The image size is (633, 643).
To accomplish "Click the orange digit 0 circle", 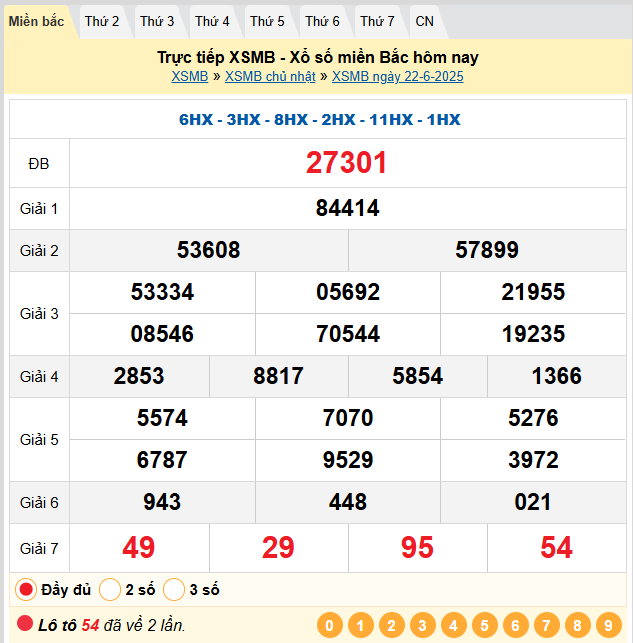I will [329, 625].
